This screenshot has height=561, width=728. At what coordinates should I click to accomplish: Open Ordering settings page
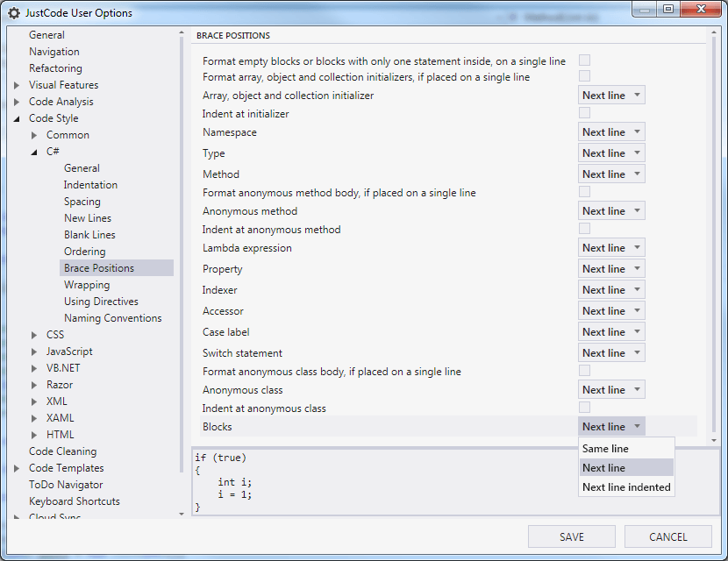coord(85,252)
